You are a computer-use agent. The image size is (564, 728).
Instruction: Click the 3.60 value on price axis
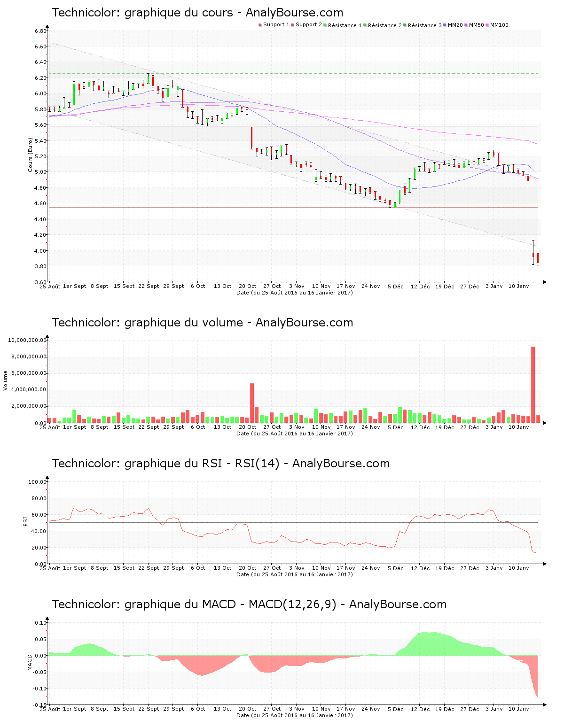40,282
